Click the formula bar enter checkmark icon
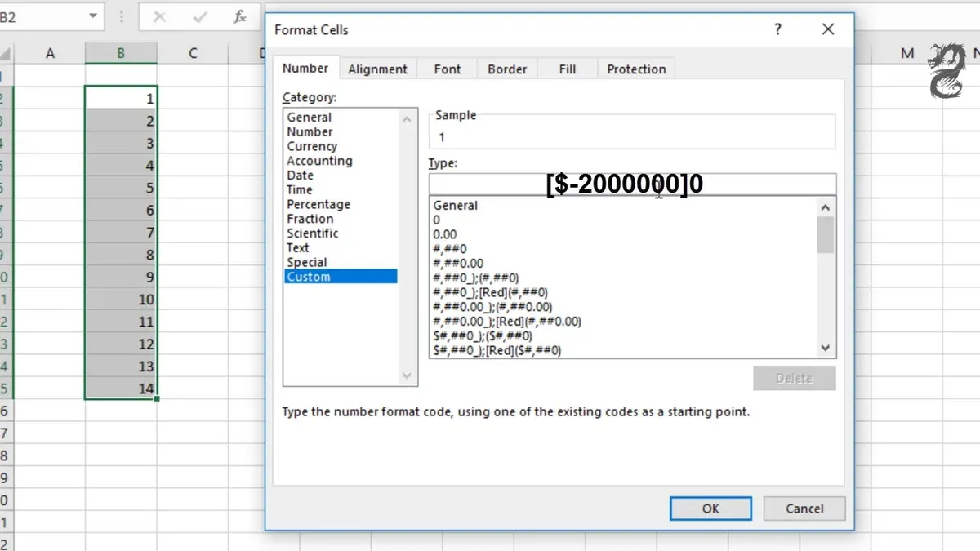 (x=199, y=16)
